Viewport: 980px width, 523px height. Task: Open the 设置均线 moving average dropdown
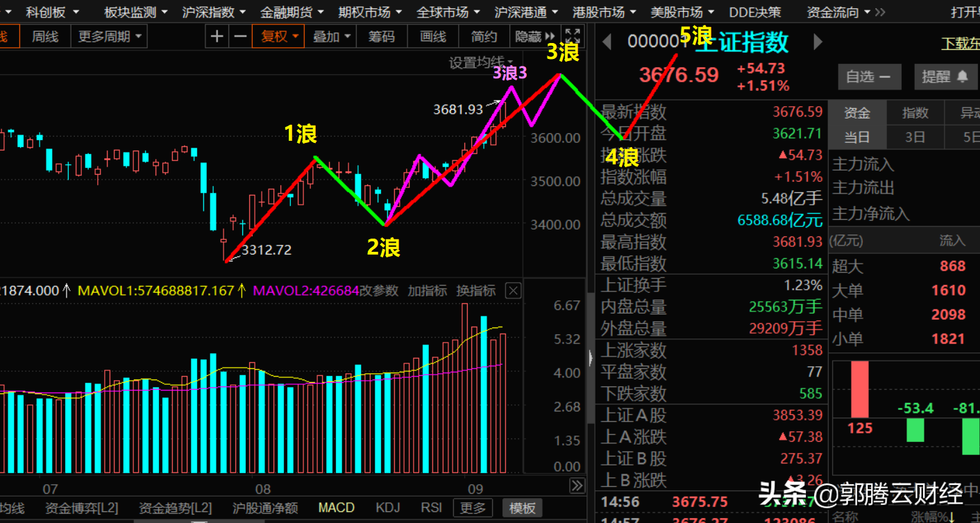tap(481, 63)
